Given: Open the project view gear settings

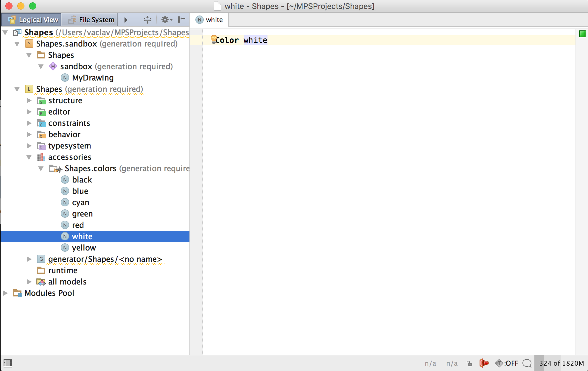Looking at the screenshot, I should [x=166, y=20].
